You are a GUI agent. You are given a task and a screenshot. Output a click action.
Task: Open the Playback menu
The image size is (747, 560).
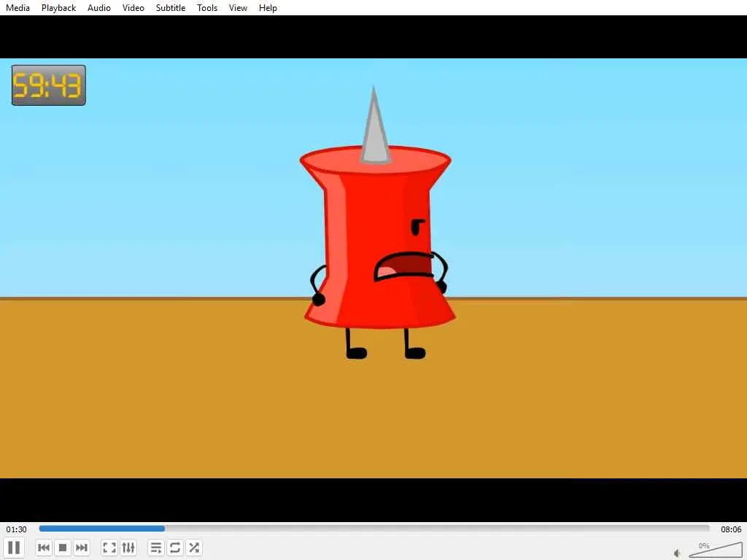pos(58,7)
